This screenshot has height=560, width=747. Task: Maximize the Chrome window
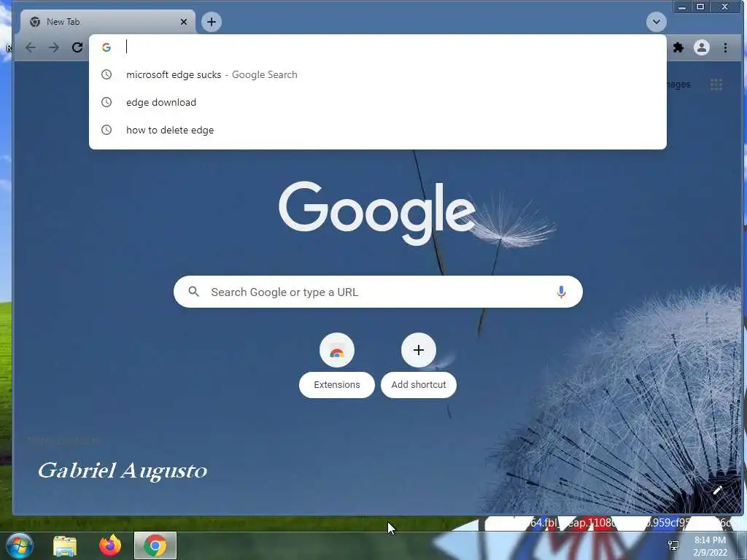pos(700,7)
